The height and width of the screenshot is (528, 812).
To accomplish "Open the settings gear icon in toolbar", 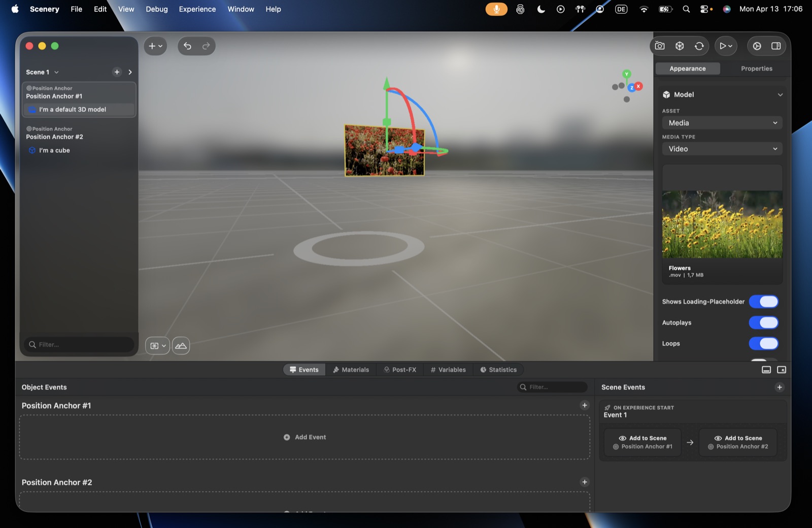I will [757, 46].
